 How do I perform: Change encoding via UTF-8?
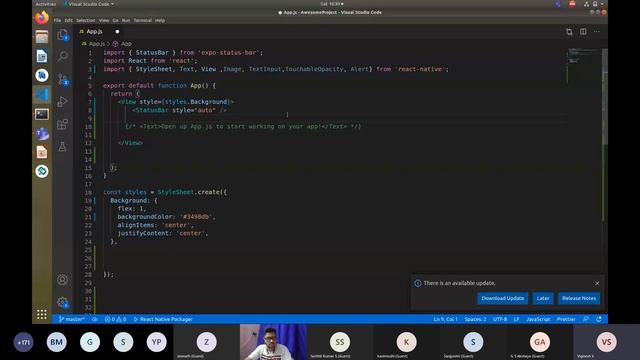pyautogui.click(x=500, y=319)
